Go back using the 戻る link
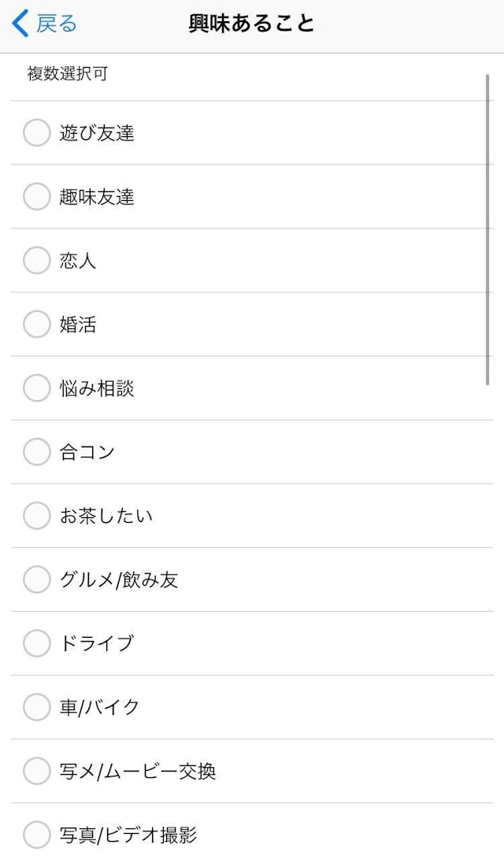504x863 pixels. 57,24
